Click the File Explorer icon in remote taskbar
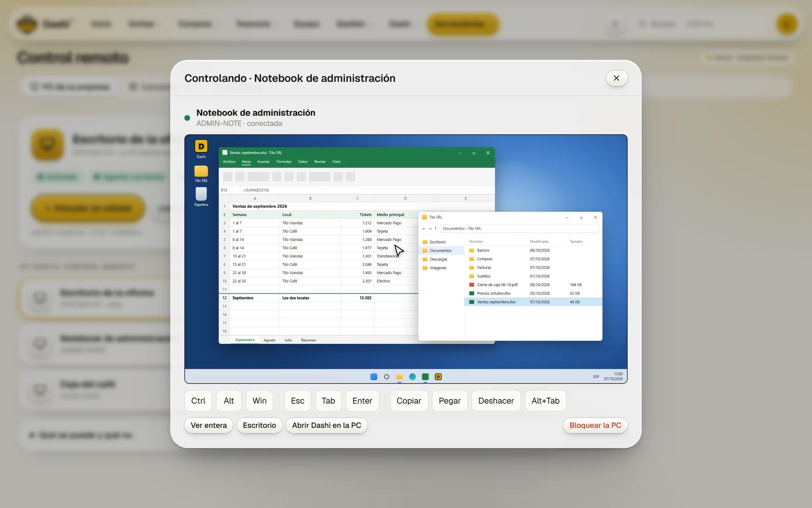Image resolution: width=812 pixels, height=508 pixels. tap(399, 377)
